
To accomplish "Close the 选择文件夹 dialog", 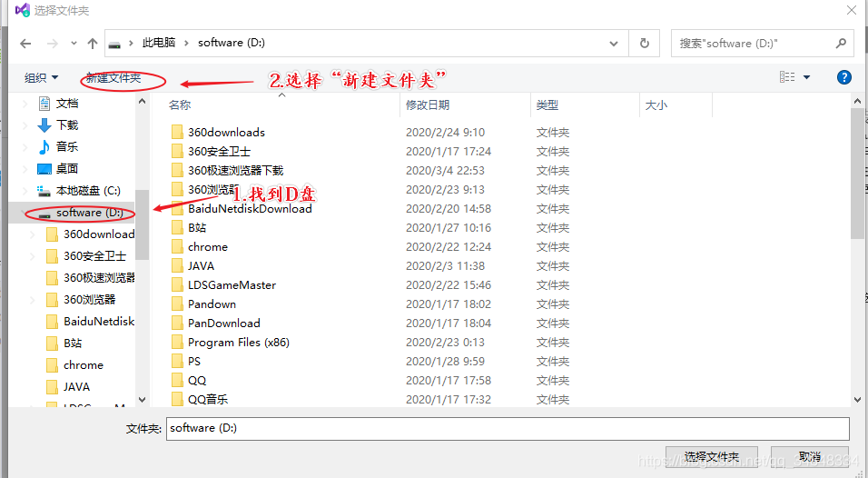I will tap(852, 10).
